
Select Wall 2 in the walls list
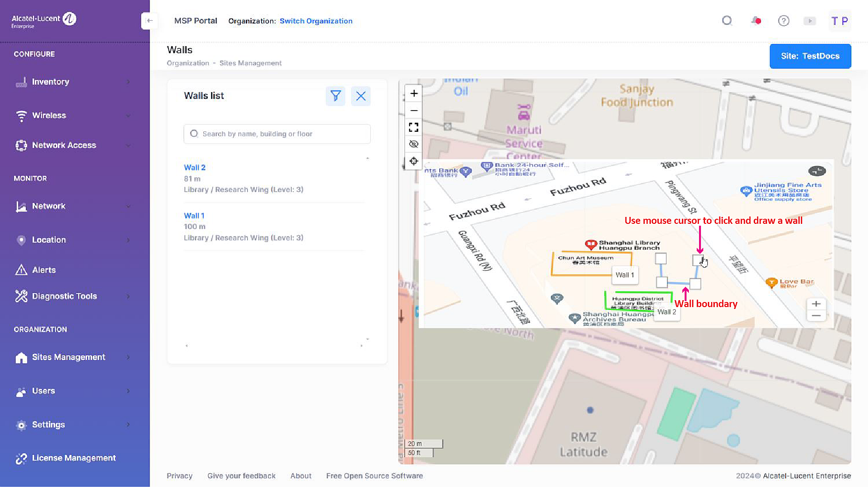click(194, 167)
